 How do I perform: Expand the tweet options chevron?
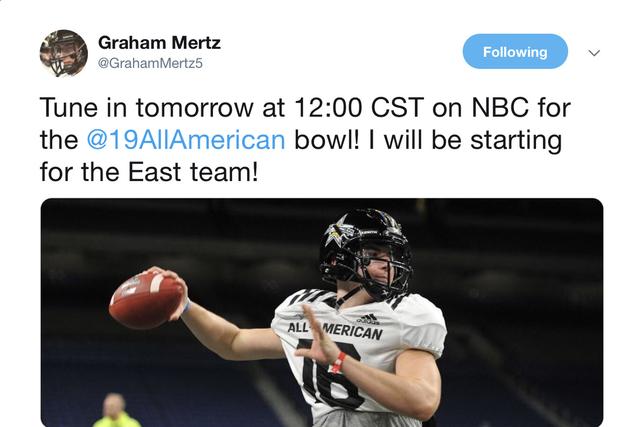coord(594,53)
